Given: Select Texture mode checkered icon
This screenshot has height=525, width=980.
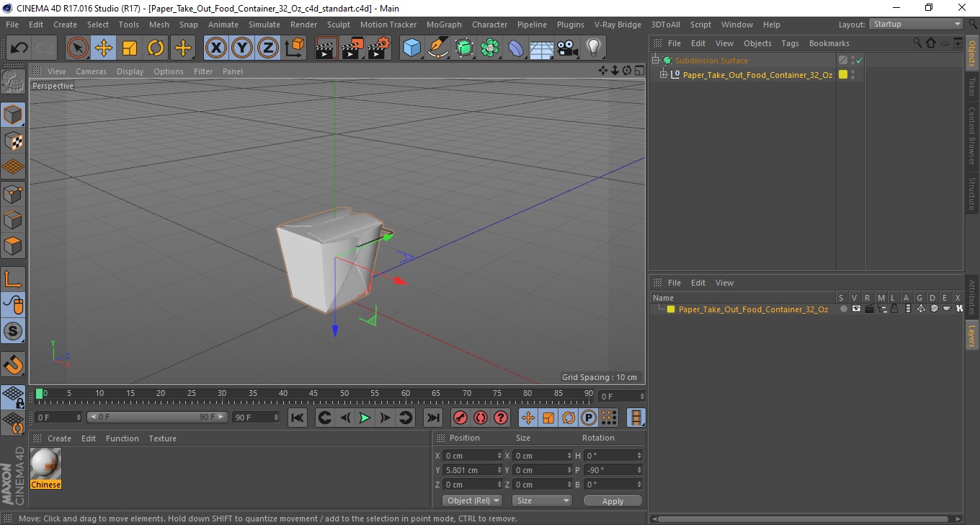Looking at the screenshot, I should pyautogui.click(x=13, y=141).
